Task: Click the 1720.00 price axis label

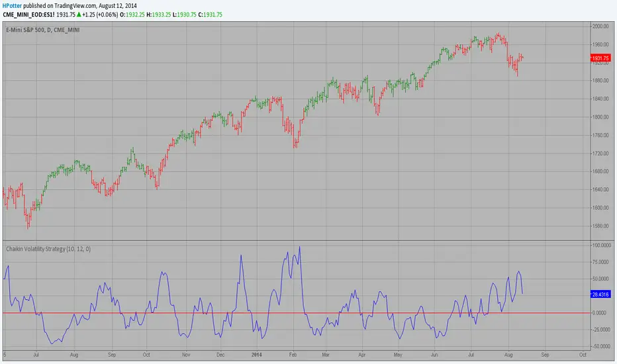Action: pos(601,154)
